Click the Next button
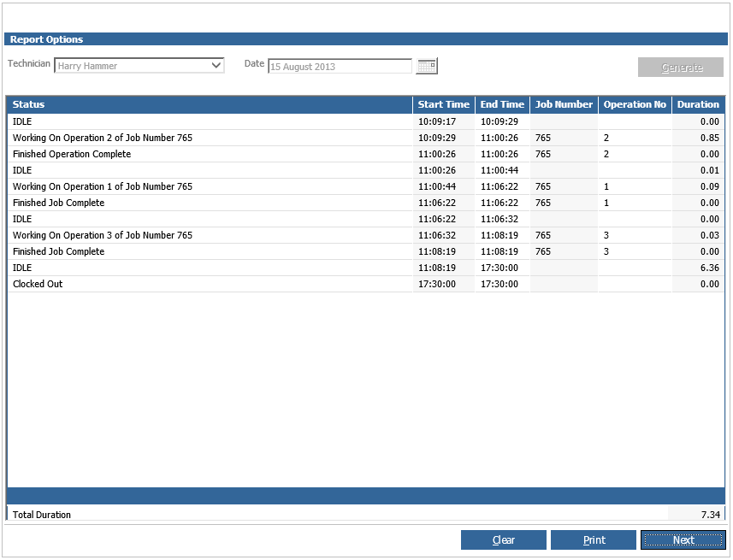 (x=683, y=540)
